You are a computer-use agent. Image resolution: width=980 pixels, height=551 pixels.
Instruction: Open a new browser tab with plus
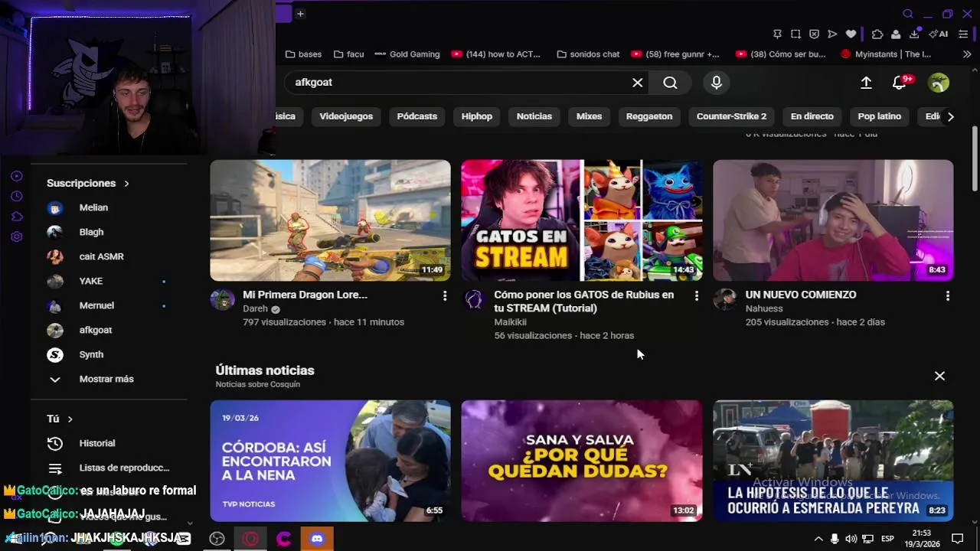click(300, 14)
